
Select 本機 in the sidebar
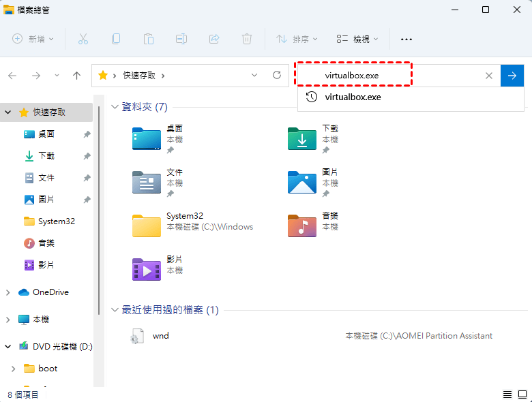34,320
